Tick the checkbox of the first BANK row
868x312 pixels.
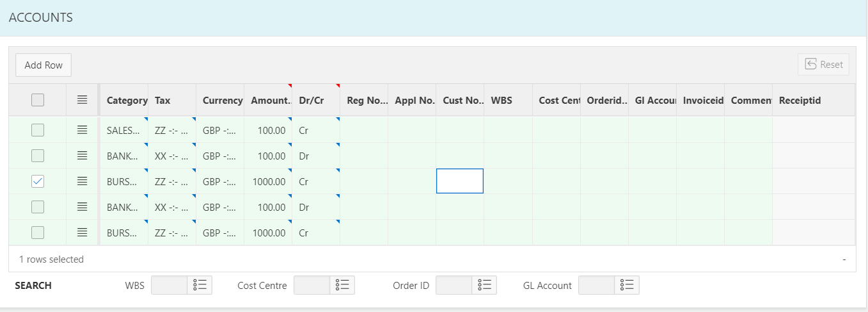38,156
